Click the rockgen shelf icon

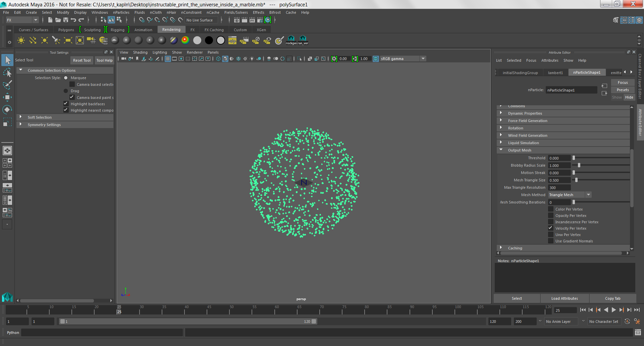coord(291,40)
